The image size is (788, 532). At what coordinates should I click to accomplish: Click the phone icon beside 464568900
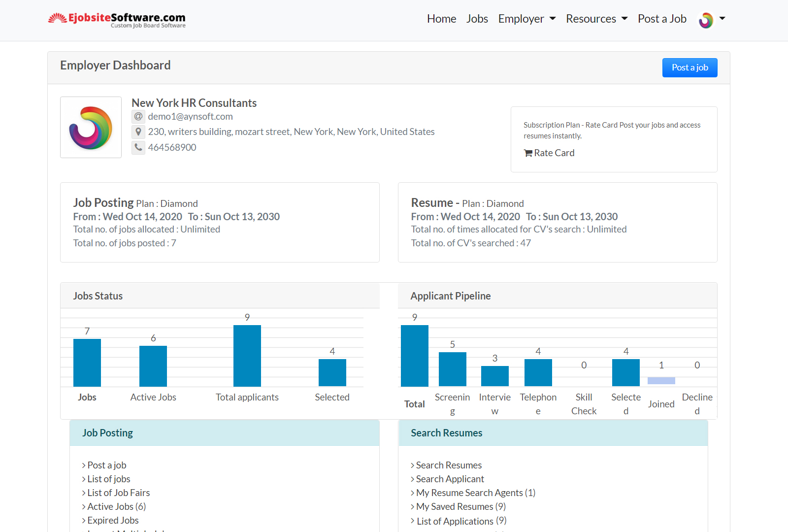point(138,147)
